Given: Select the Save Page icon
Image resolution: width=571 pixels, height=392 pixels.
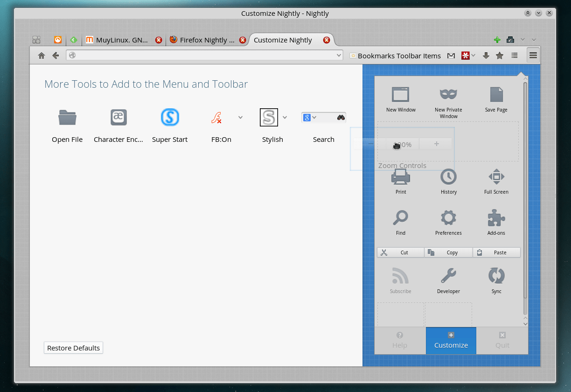Looking at the screenshot, I should pos(496,95).
